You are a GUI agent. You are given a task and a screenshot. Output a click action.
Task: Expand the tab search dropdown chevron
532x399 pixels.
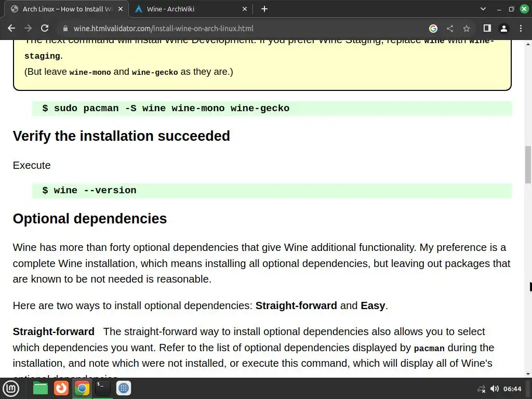[483, 9]
